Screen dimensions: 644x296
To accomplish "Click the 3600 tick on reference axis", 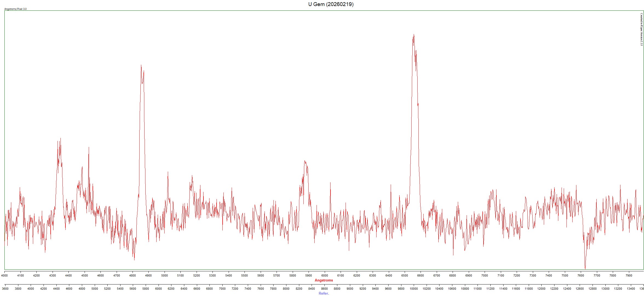I will (5, 289).
